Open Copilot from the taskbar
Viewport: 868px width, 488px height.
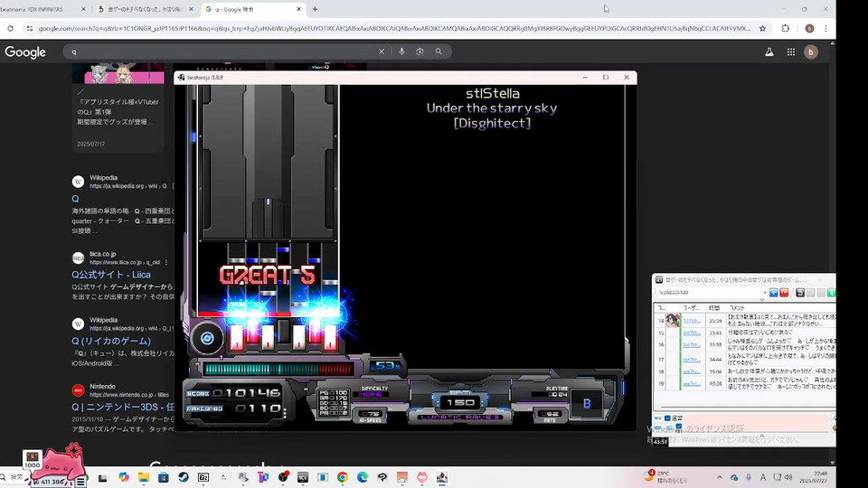pos(124,477)
